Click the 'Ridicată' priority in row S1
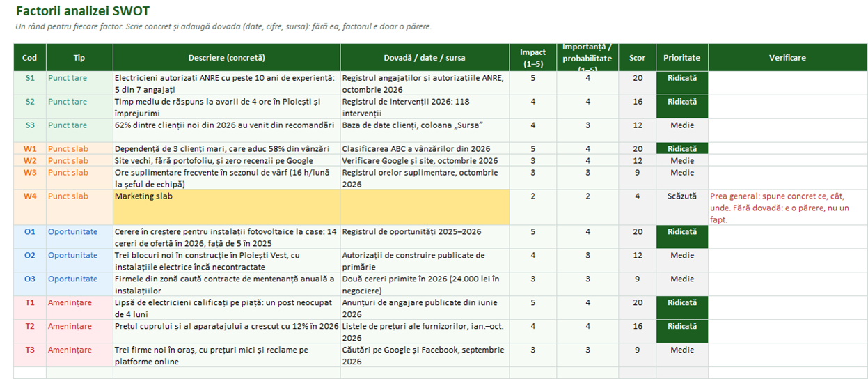Image resolution: width=868 pixels, height=379 pixels. 682,84
